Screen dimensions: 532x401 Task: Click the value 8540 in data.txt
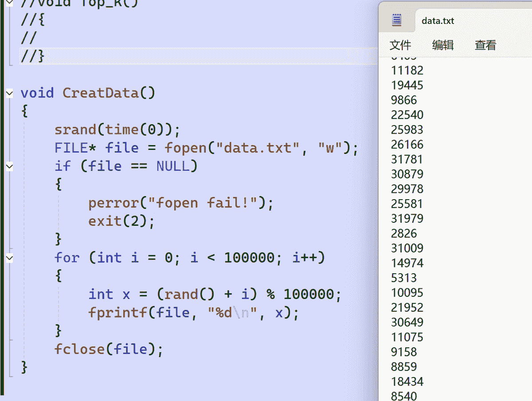(404, 396)
